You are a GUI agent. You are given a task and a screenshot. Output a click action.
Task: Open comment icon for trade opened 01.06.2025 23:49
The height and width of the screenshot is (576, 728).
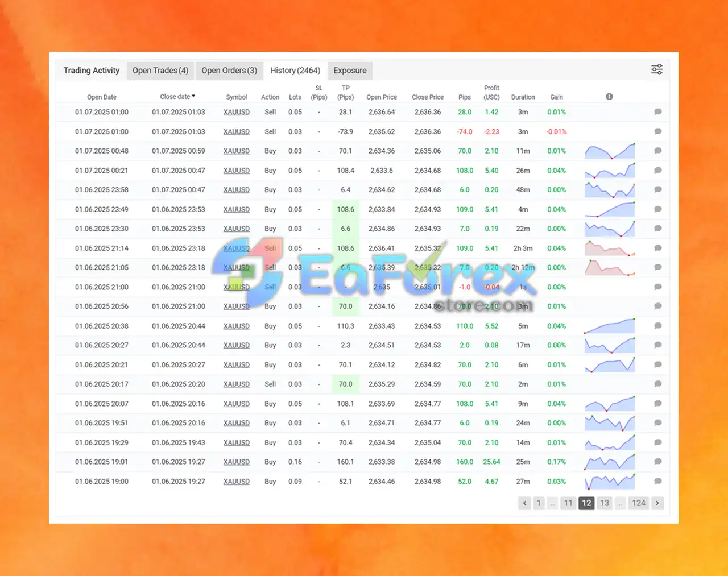coord(657,209)
